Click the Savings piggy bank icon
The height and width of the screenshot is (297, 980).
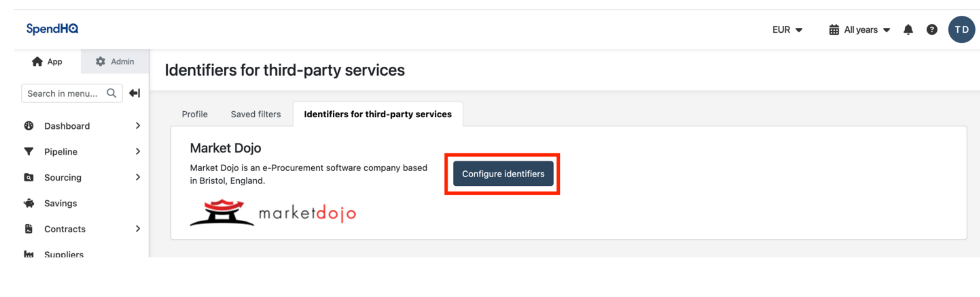(x=29, y=203)
